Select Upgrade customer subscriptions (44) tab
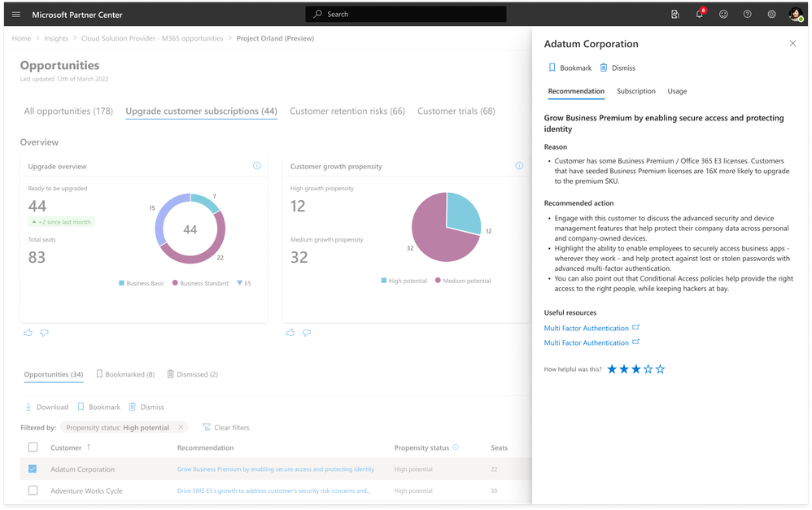Viewport: 812px width, 510px height. pos(202,111)
